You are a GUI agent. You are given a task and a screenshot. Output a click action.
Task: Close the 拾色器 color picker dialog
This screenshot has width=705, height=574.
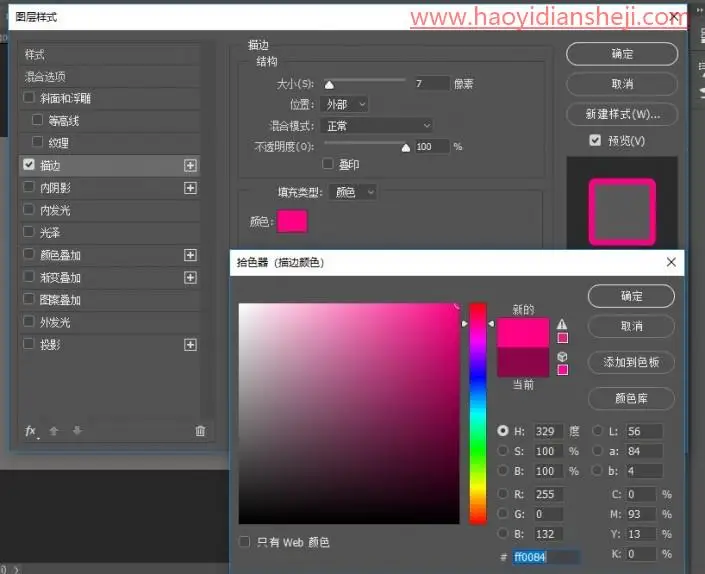pyautogui.click(x=671, y=262)
